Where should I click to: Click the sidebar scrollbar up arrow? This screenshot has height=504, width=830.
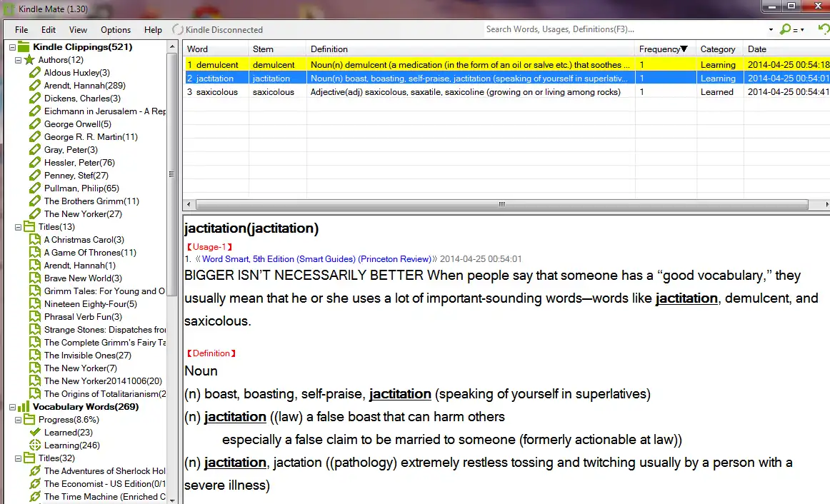click(x=171, y=46)
